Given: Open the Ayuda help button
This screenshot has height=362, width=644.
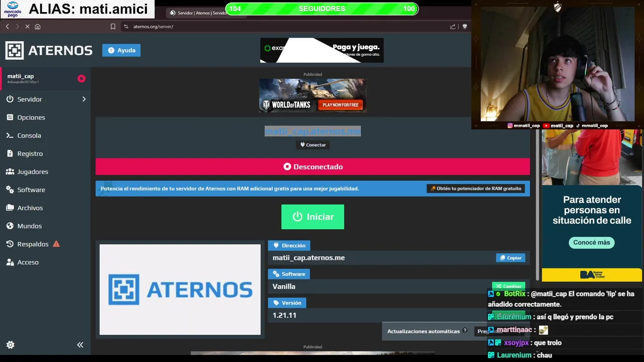Looking at the screenshot, I should 121,50.
